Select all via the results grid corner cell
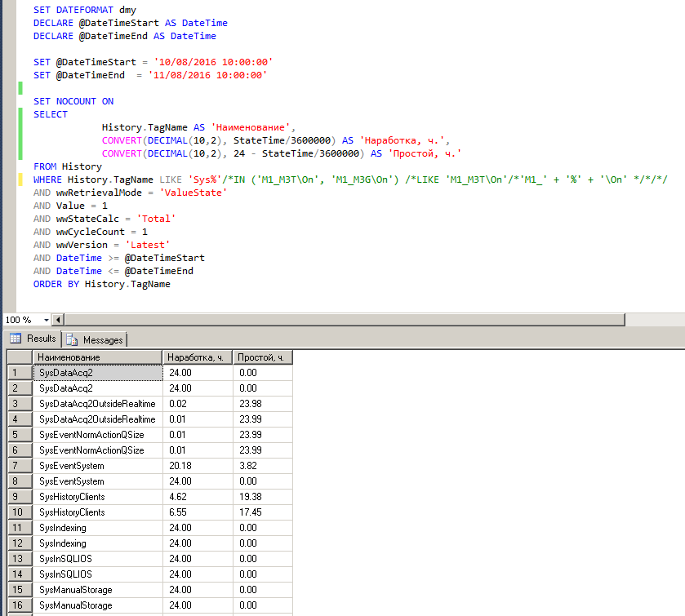The width and height of the screenshot is (685, 616). (19, 357)
